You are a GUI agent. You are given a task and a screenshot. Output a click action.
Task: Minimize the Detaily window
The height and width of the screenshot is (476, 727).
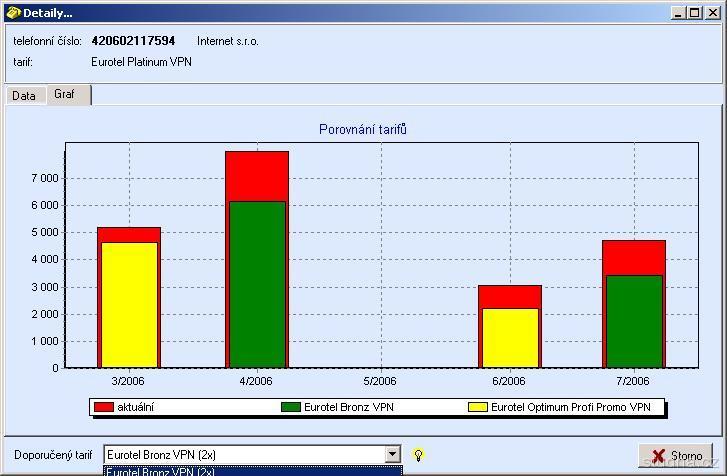point(678,13)
